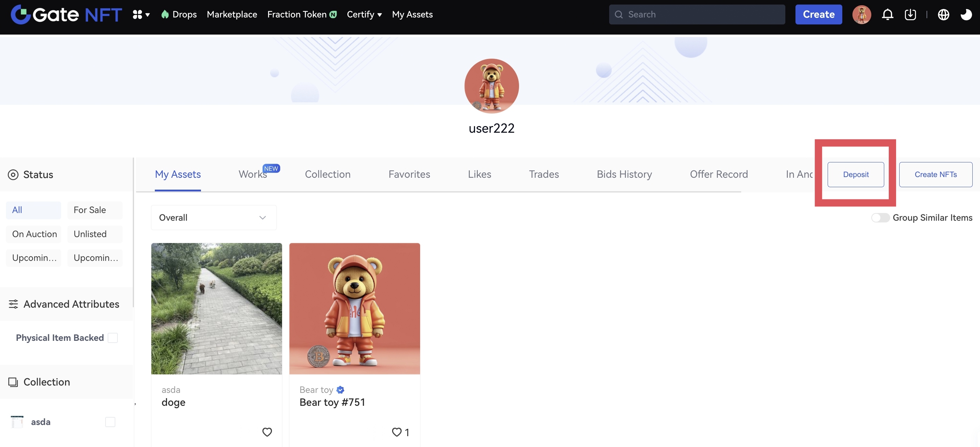Like Bear toy #751 heart icon
The image size is (980, 447).
(396, 432)
